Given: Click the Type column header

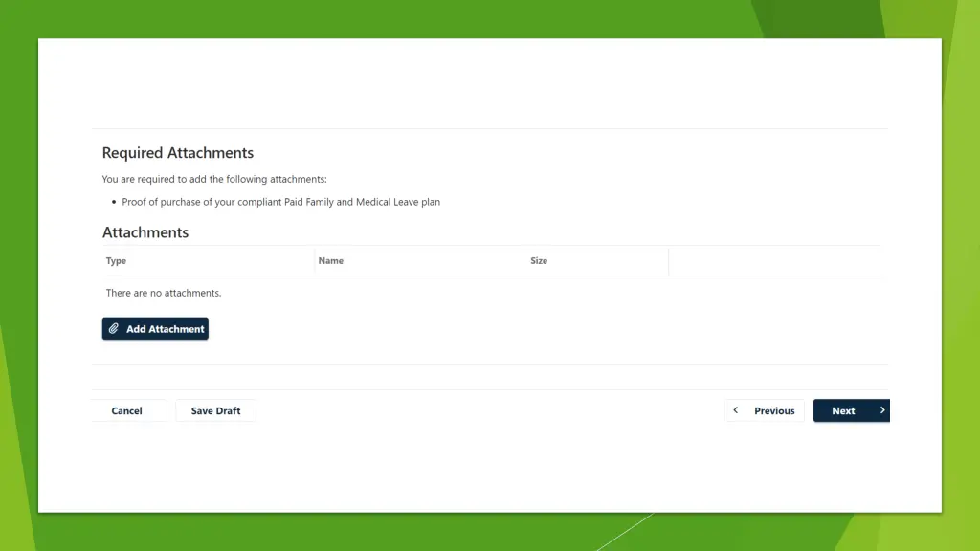Looking at the screenshot, I should 116,261.
